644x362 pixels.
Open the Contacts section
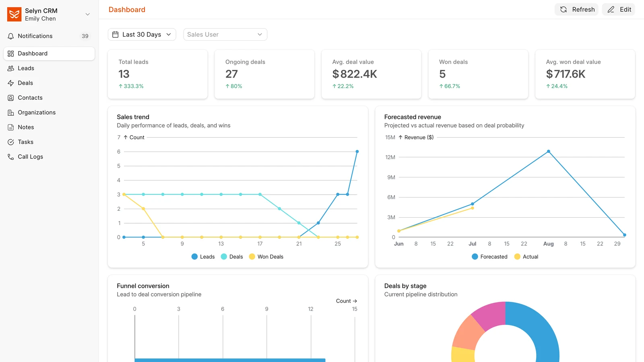tap(49, 98)
